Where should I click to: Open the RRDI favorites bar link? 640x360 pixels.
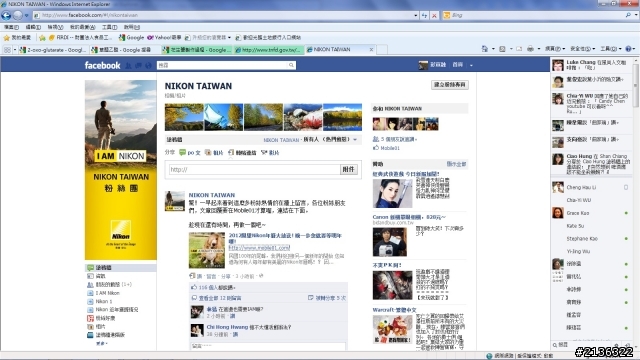80,38
